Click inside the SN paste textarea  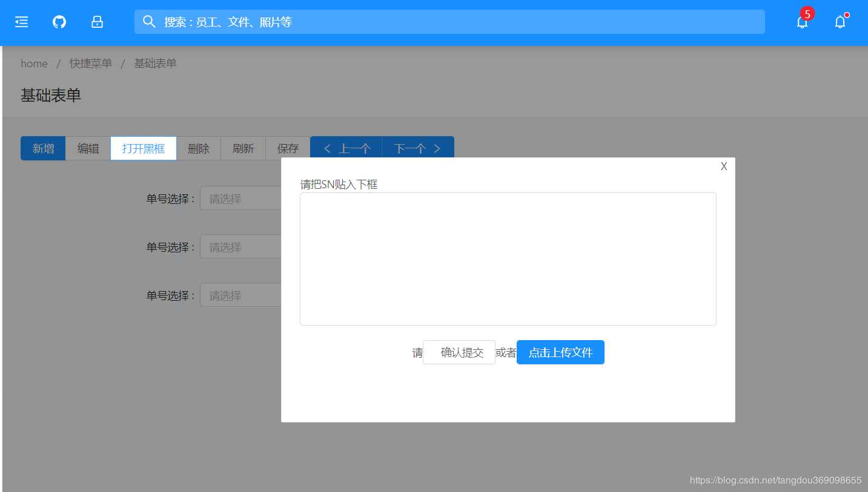click(x=508, y=259)
